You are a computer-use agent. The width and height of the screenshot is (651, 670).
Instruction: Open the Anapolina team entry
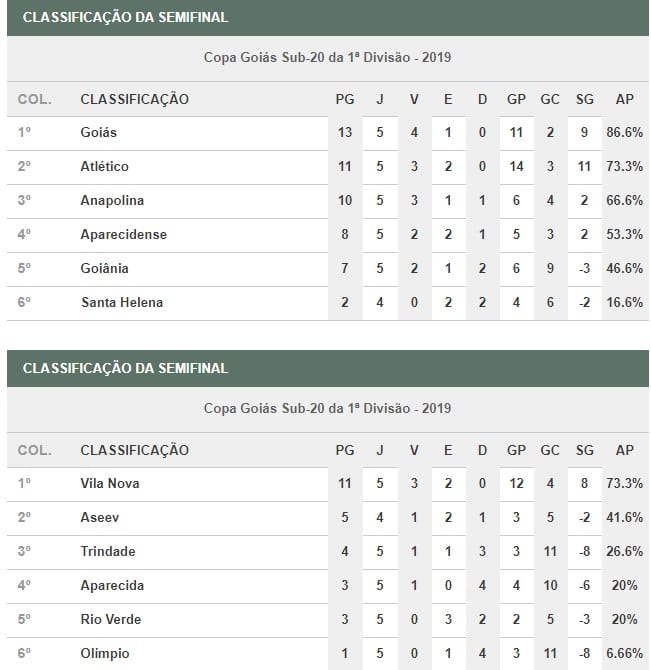tap(112, 200)
